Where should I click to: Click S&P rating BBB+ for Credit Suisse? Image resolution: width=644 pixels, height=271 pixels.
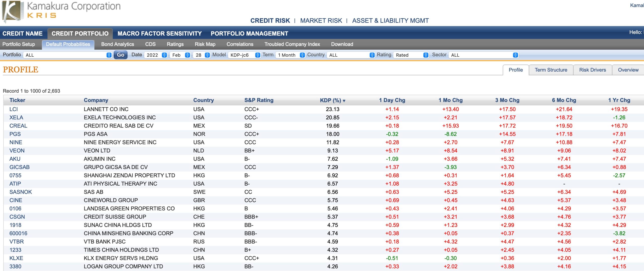[x=251, y=217]
